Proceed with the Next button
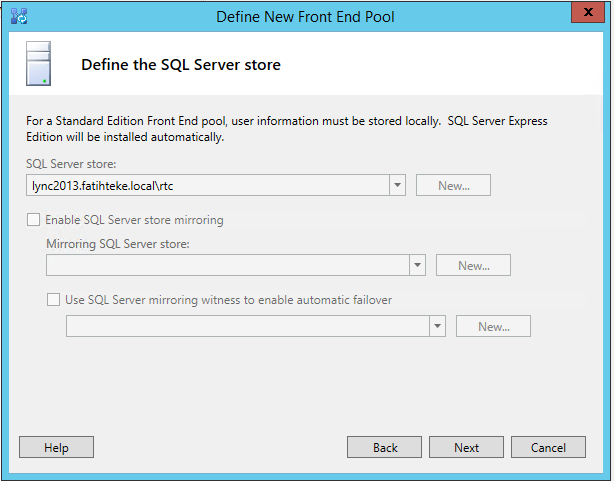This screenshot has height=481, width=614. 466,447
